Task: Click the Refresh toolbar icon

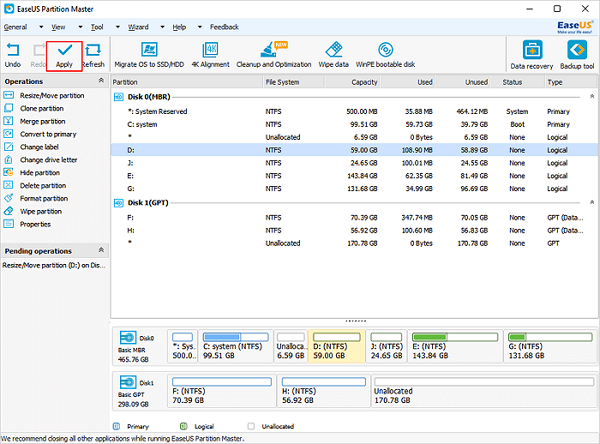Action: coord(93,56)
